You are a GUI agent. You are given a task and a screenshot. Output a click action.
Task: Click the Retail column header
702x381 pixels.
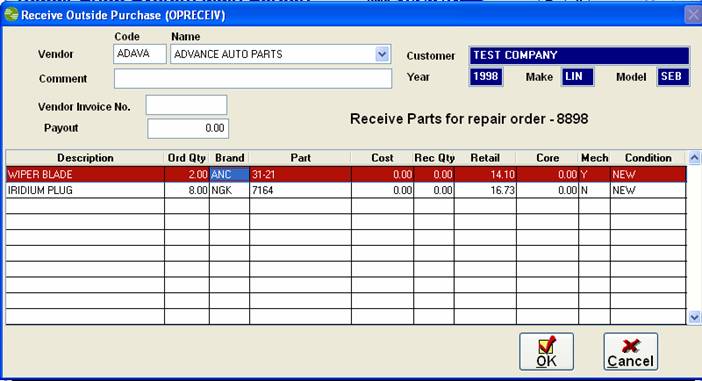(485, 158)
